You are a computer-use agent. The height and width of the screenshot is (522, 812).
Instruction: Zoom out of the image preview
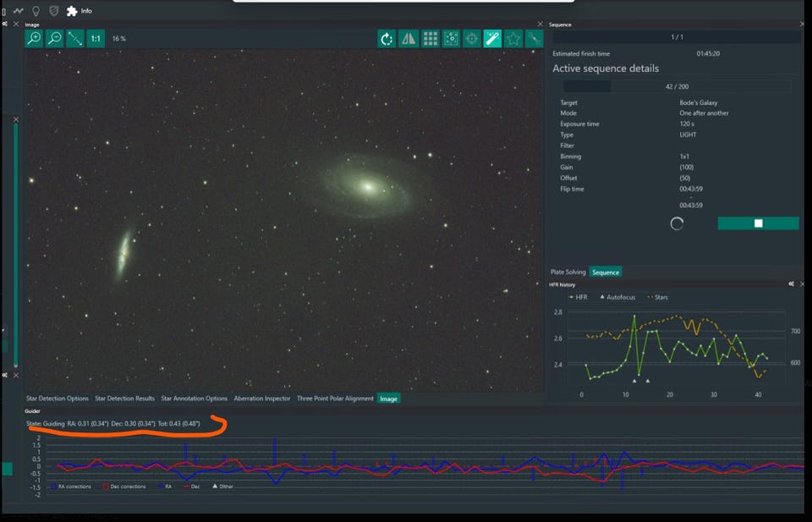(x=54, y=38)
